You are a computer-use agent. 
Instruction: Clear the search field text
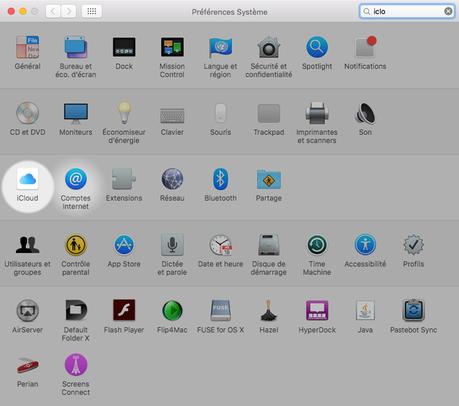click(448, 11)
